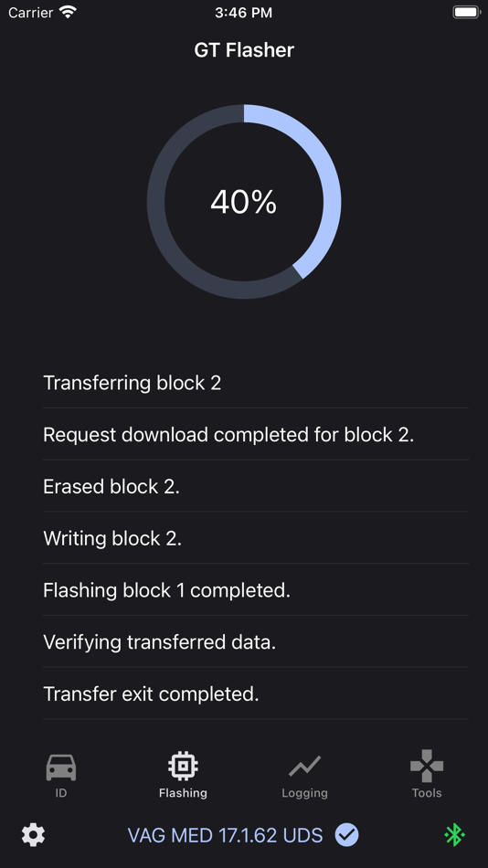Viewport: 488px width, 868px height.
Task: Open the Tools gamepad icon
Action: point(427,767)
